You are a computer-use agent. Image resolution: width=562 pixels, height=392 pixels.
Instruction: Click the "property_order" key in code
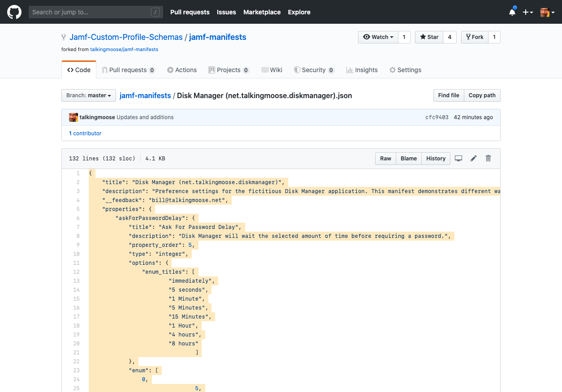pos(156,245)
